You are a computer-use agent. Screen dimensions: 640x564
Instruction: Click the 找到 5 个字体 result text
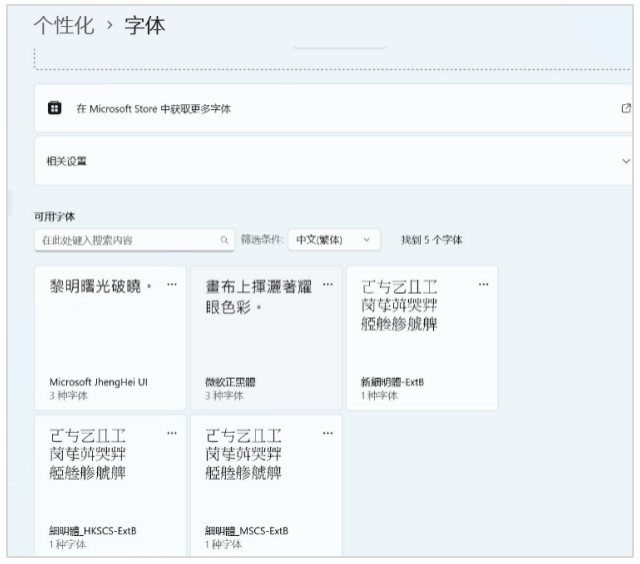(431, 240)
